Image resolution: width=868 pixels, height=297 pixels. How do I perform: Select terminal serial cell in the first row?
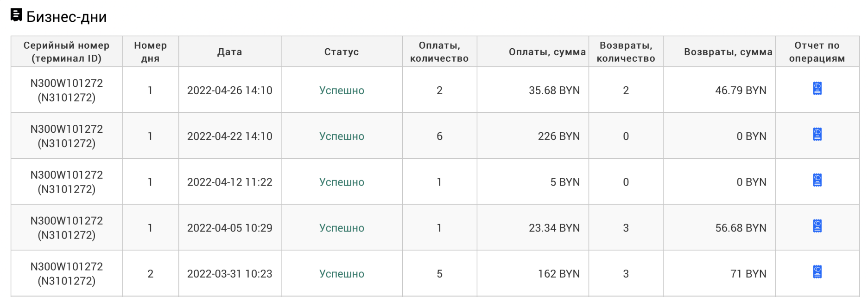pos(67,90)
